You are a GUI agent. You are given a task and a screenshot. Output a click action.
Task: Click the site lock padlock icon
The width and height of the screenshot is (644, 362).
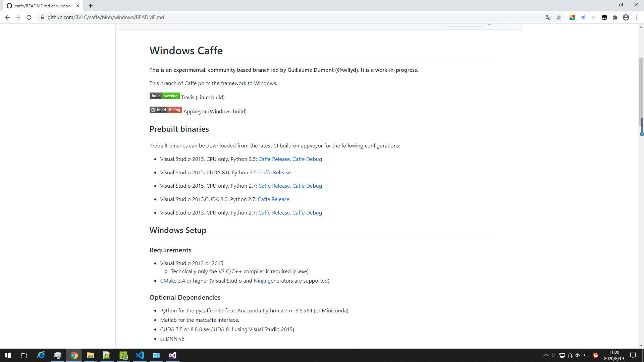42,17
